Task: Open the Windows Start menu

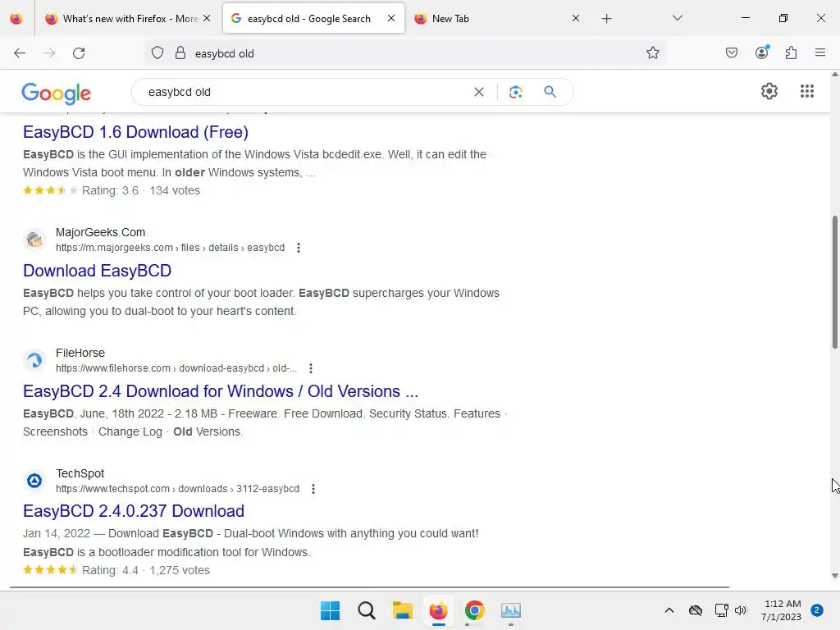Action: tap(330, 610)
